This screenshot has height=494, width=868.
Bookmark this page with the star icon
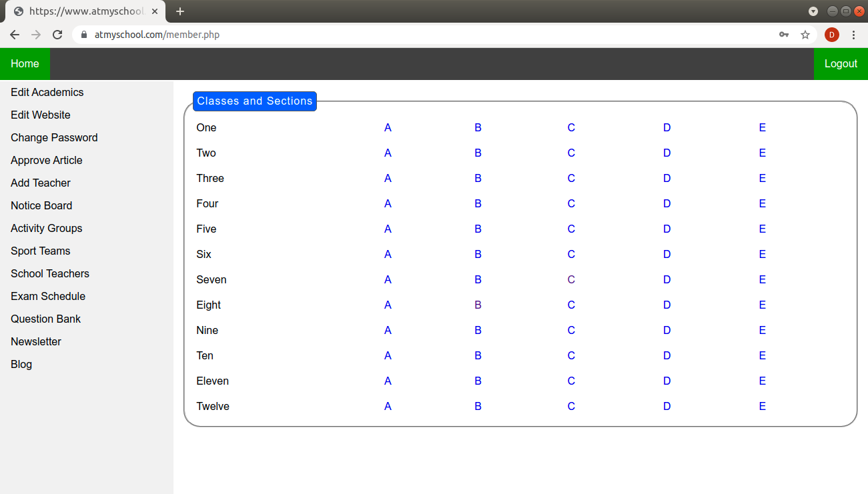805,35
